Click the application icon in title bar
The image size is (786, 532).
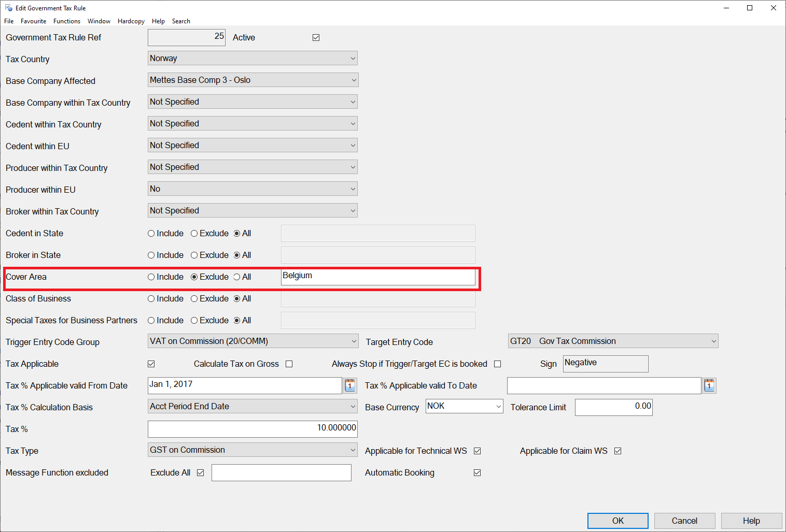(x=8, y=8)
